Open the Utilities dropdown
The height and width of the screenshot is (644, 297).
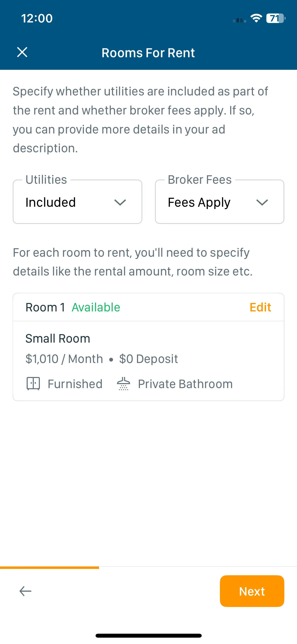pos(77,202)
